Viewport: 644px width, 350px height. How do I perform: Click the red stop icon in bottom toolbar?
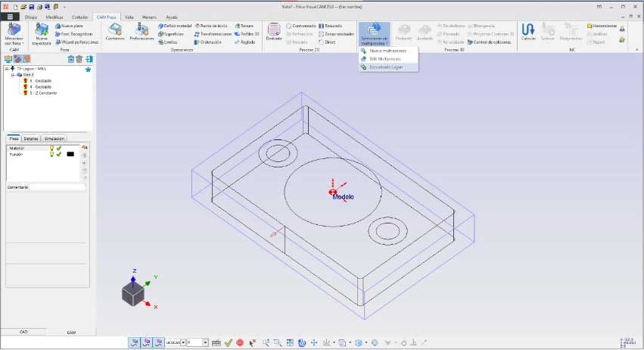[240, 342]
